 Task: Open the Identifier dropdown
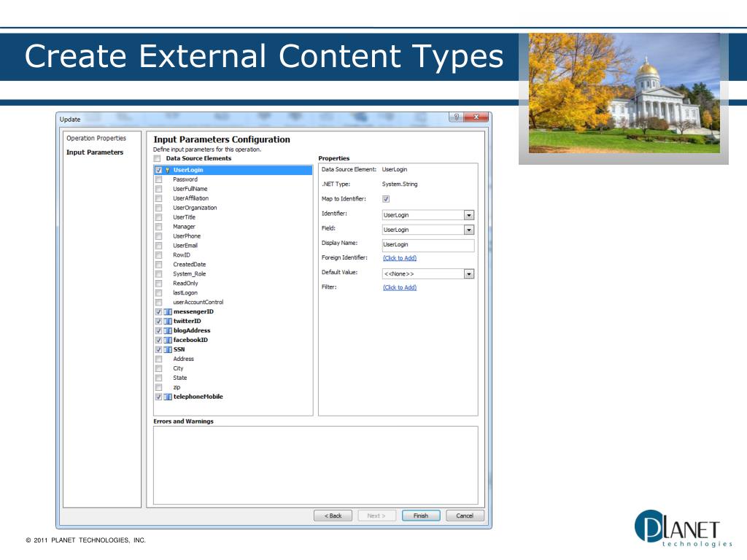[x=468, y=215]
